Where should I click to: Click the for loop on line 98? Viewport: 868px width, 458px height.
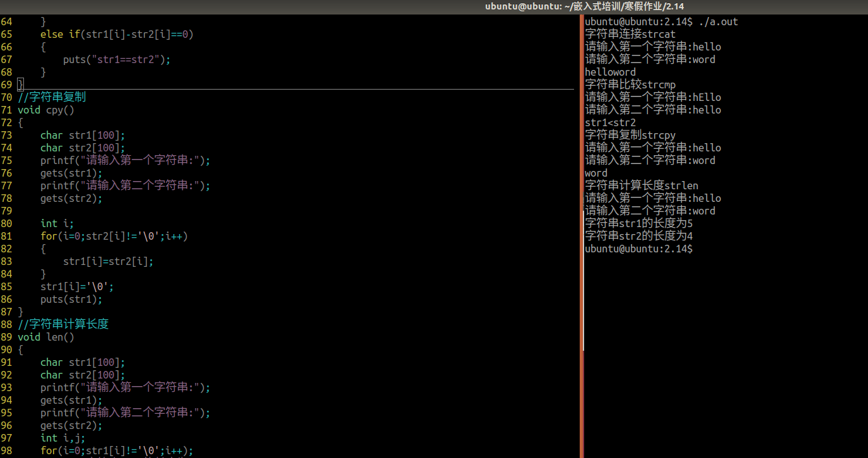[117, 450]
